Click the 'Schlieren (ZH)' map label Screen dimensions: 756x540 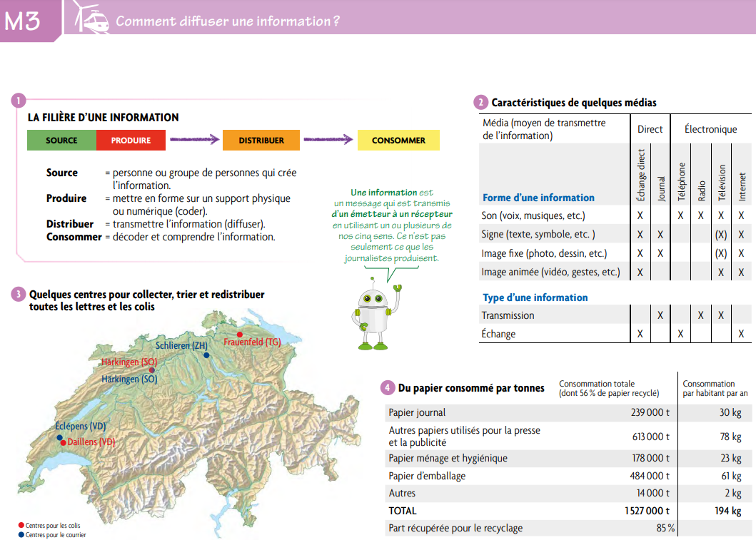[x=181, y=345]
